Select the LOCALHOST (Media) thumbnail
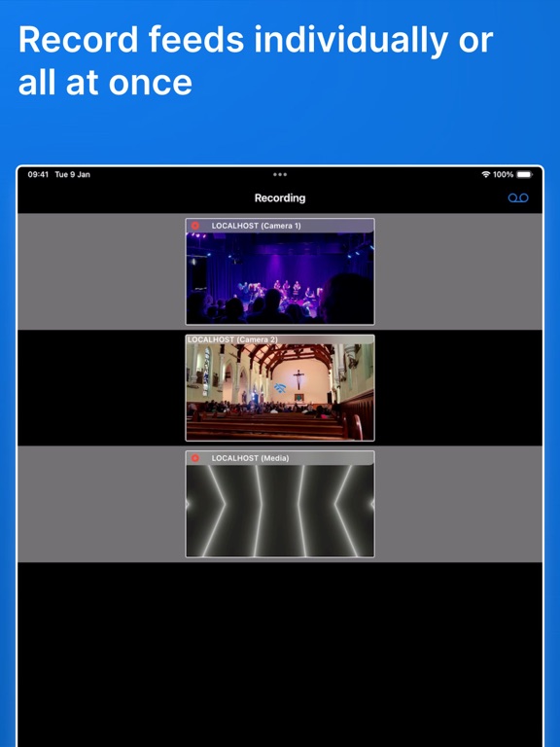 coord(280,504)
